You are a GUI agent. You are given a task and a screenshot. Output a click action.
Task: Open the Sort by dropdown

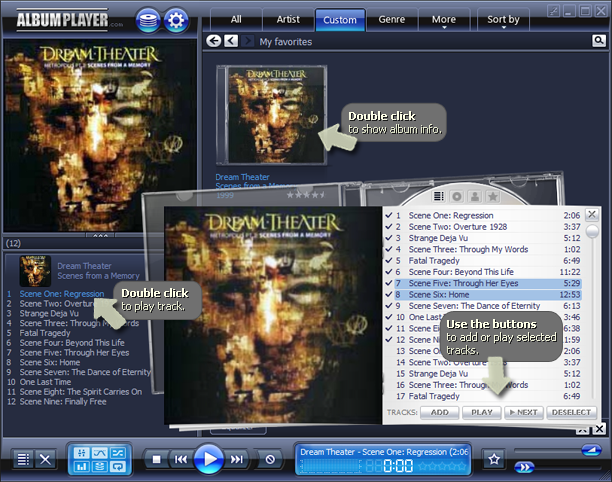coord(503,20)
